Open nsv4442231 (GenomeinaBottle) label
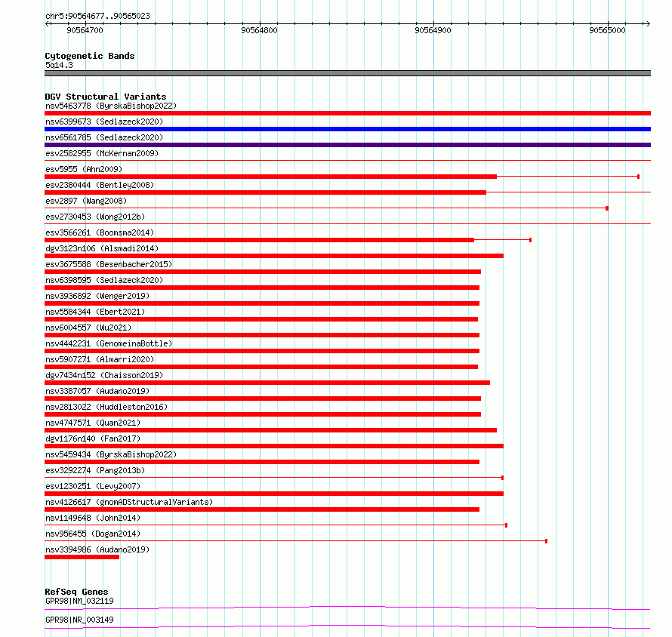Viewport: 672px width, 637px height. [109, 343]
